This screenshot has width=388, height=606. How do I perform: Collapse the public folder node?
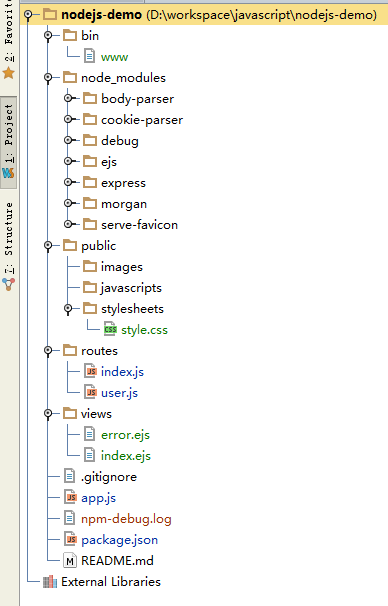point(48,245)
